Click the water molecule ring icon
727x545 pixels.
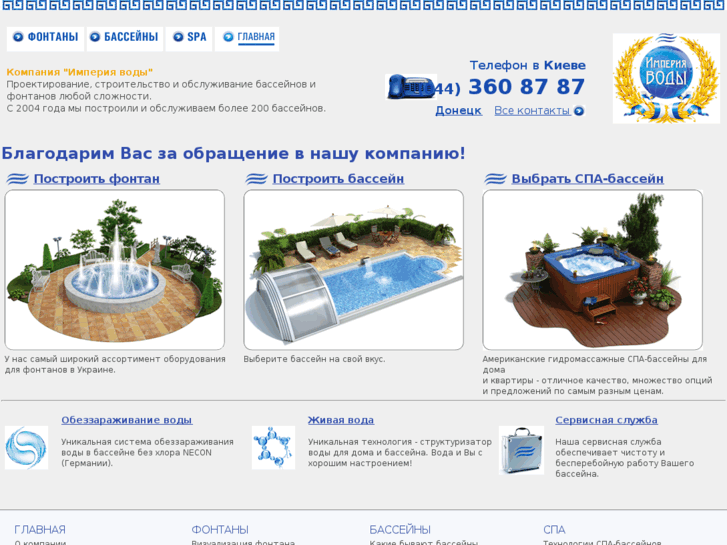[x=273, y=448]
